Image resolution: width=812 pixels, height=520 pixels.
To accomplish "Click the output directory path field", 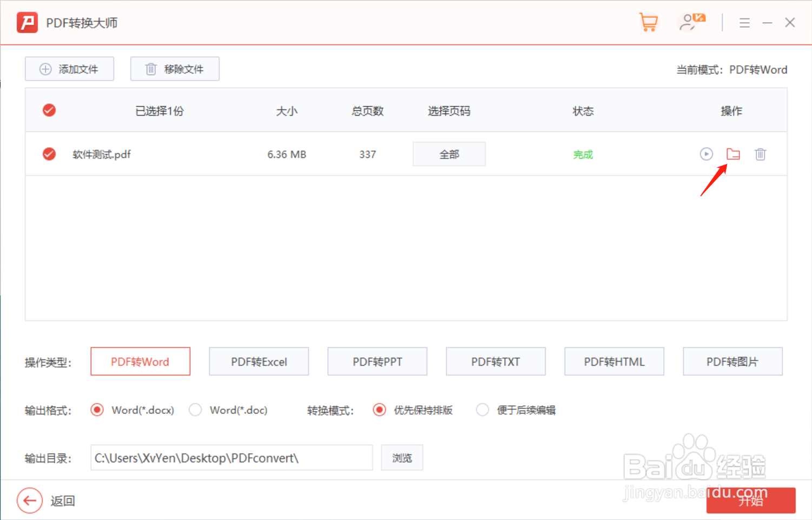I will (x=232, y=457).
